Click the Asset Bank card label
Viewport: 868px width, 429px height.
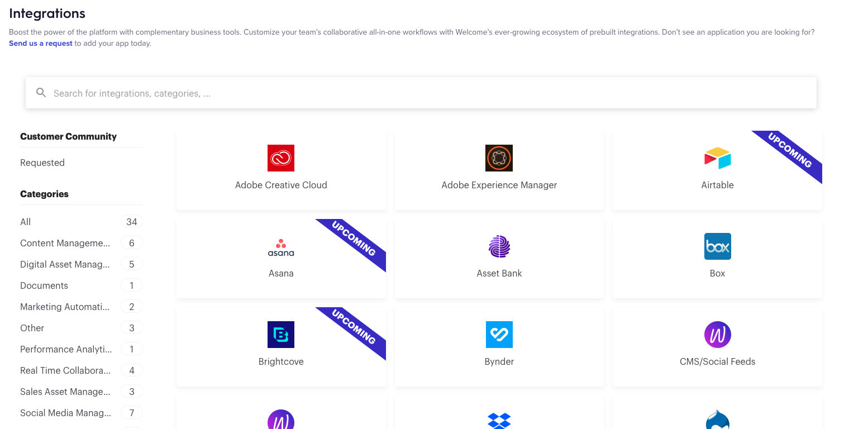pos(499,273)
